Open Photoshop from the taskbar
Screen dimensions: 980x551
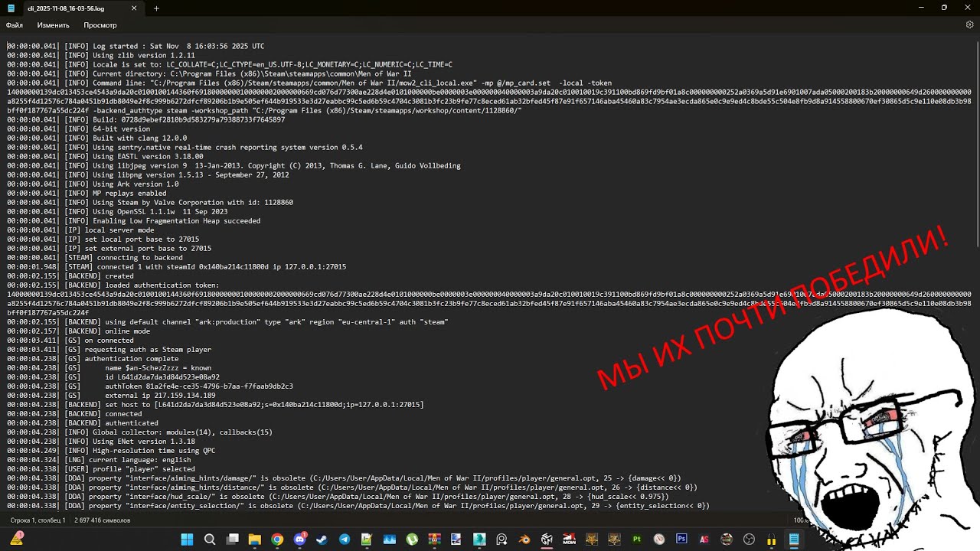tap(681, 540)
